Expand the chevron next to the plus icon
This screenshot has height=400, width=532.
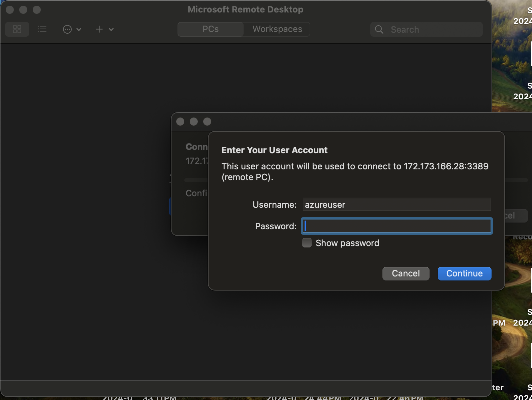[x=111, y=29]
